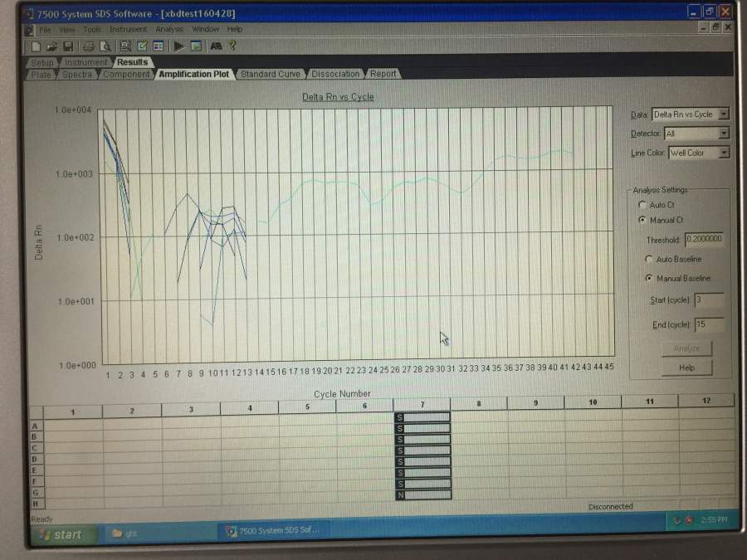Open the Windows Start button
The width and height of the screenshot is (747, 560).
click(x=64, y=534)
